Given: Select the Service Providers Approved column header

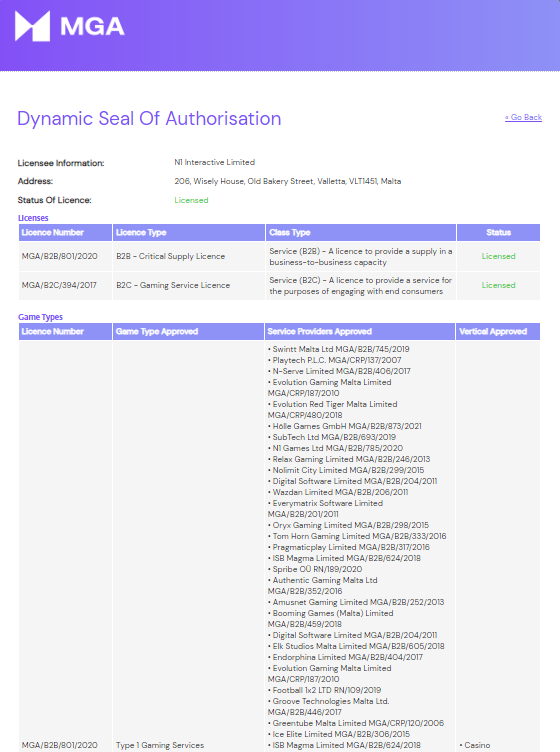Looking at the screenshot, I should pos(360,331).
